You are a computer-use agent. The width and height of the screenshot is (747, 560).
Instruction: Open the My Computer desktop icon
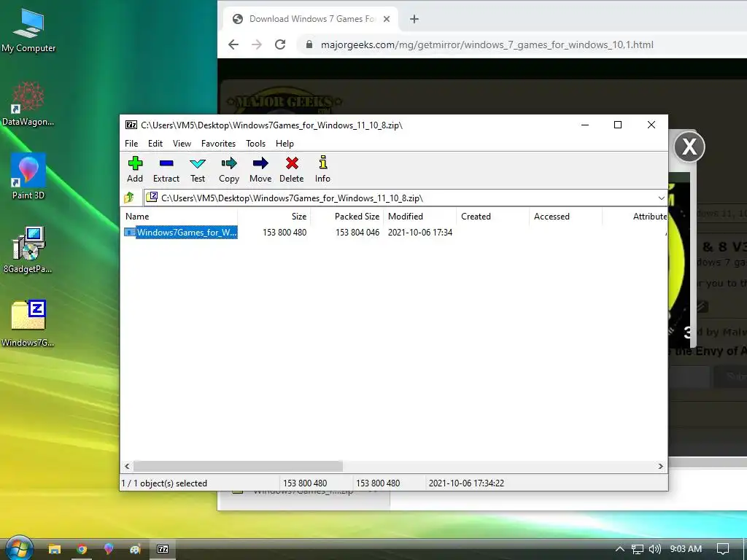tap(28, 31)
